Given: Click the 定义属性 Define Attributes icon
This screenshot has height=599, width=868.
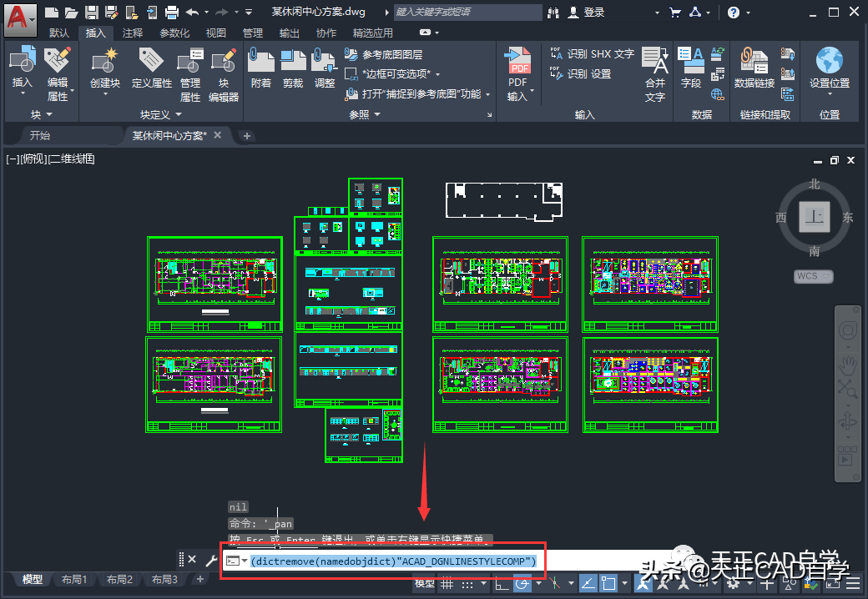Looking at the screenshot, I should click(152, 62).
